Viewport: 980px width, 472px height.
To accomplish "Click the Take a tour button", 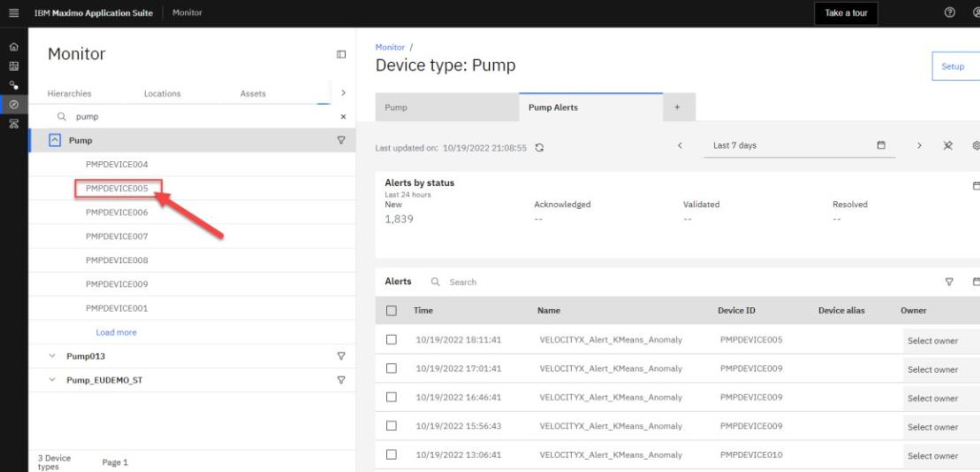I will [x=845, y=13].
